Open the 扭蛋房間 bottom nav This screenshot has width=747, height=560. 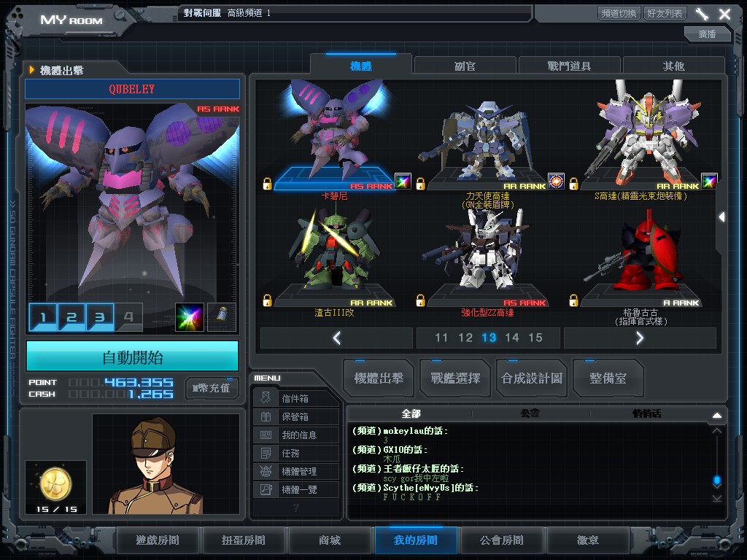point(244,540)
